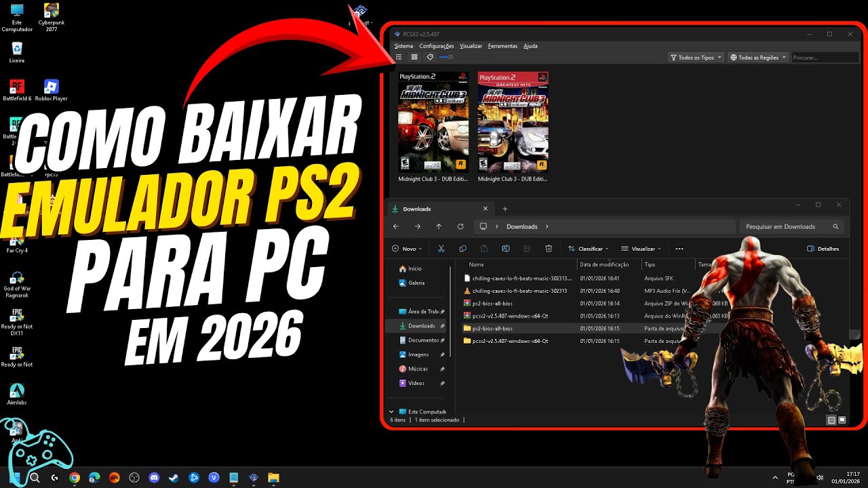Refresh the Downloads folder
The width and height of the screenshot is (868, 488).
pyautogui.click(x=460, y=226)
